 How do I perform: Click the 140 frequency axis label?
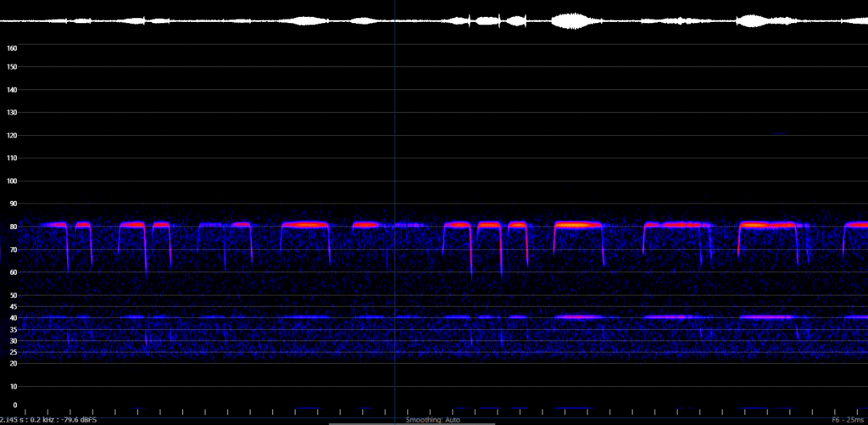point(12,90)
